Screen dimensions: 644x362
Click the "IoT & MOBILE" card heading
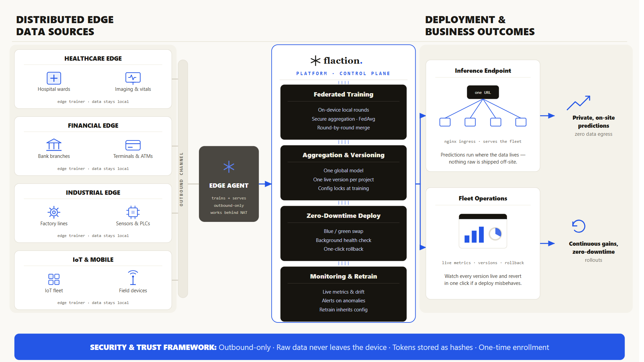93,259
